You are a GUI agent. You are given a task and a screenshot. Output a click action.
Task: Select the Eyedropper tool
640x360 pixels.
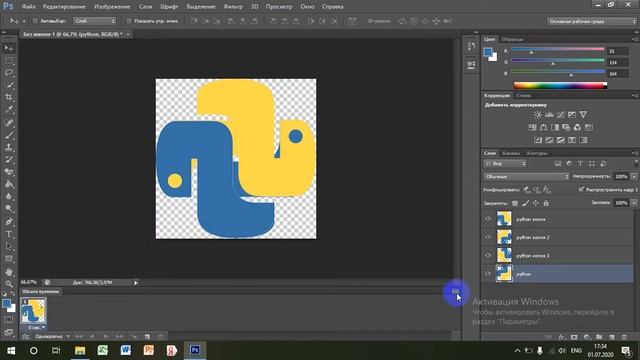tap(9, 109)
